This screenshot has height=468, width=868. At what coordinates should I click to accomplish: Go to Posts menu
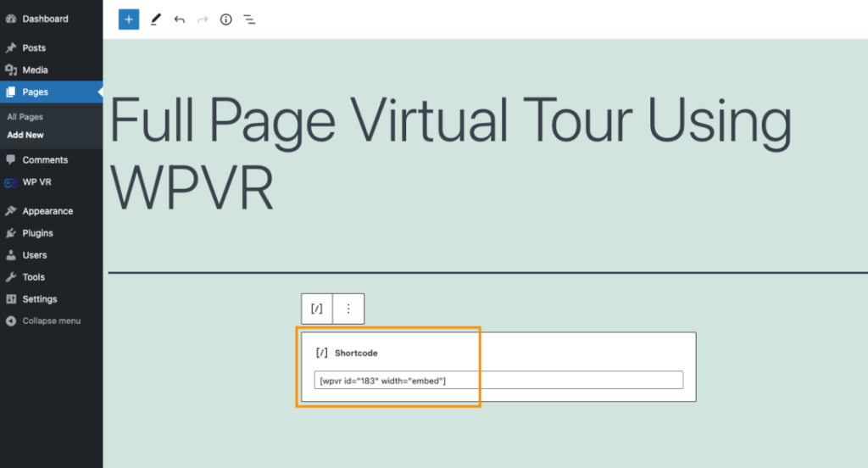(x=34, y=47)
